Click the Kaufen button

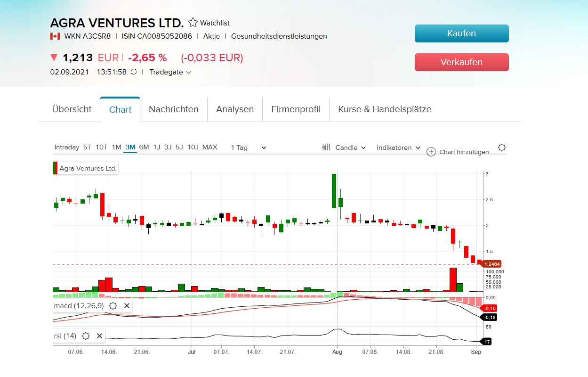click(461, 33)
